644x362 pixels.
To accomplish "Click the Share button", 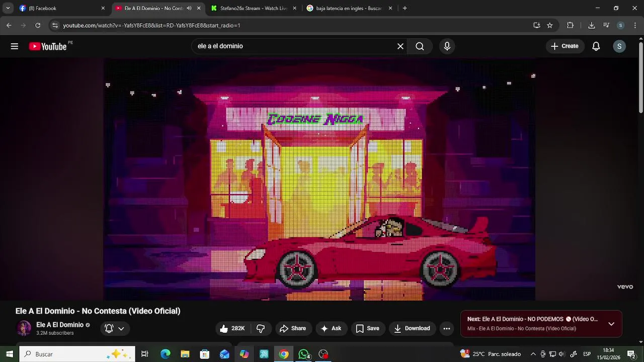I will click(293, 328).
